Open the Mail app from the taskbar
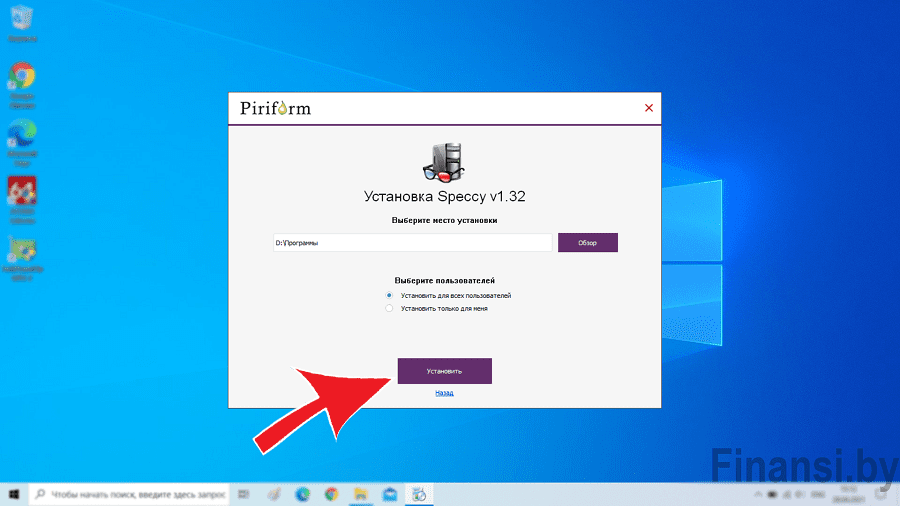Viewport: 900px width, 506px height. pos(390,494)
